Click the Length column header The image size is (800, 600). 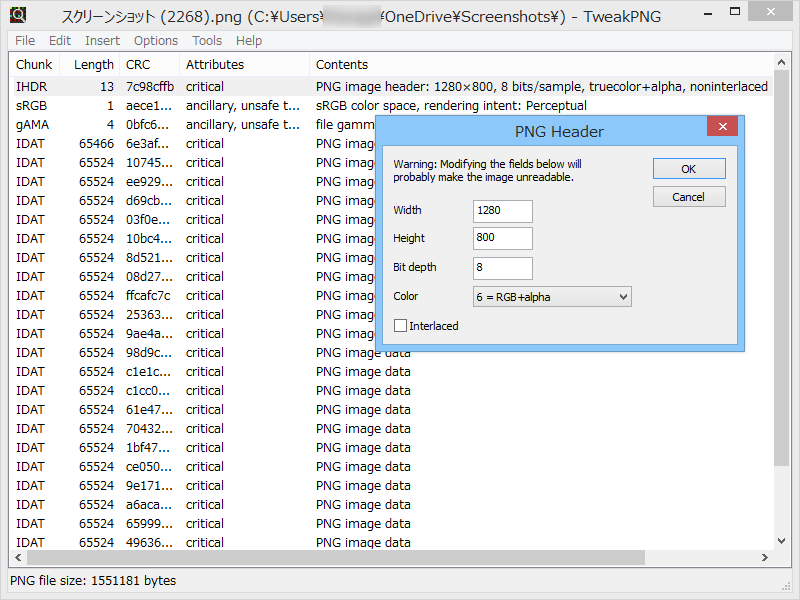(x=92, y=64)
